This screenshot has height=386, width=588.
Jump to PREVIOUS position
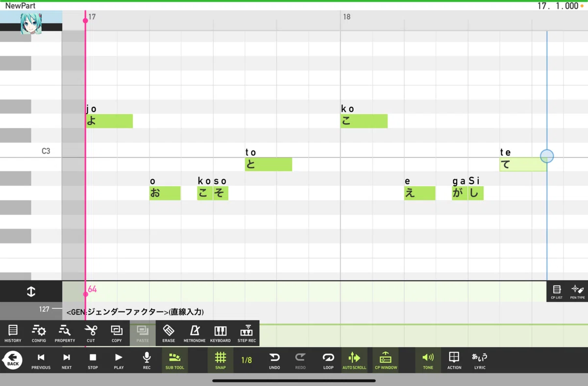point(41,361)
